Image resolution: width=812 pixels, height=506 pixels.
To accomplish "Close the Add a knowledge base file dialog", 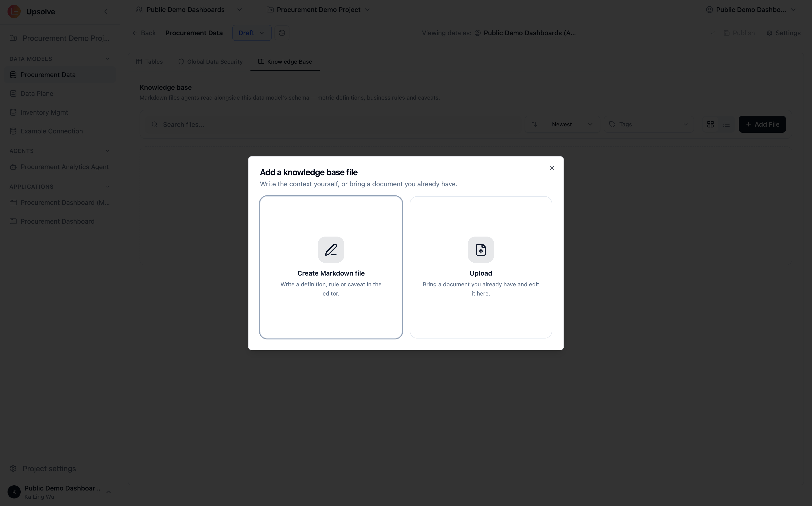I will coord(552,168).
